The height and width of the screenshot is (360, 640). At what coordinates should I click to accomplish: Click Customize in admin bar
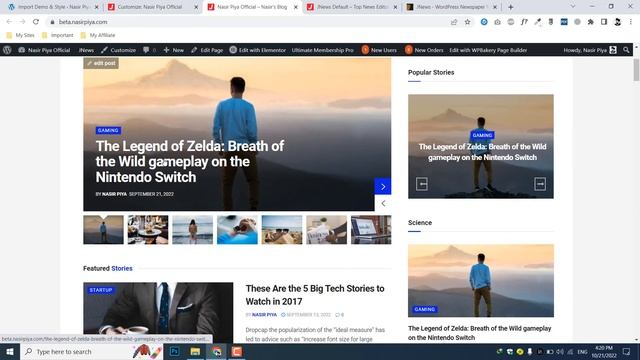tap(118, 50)
